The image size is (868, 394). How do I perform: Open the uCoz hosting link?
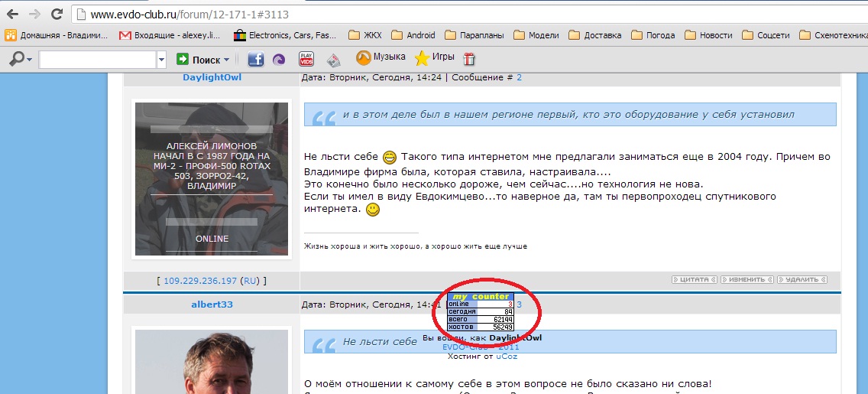tap(507, 357)
